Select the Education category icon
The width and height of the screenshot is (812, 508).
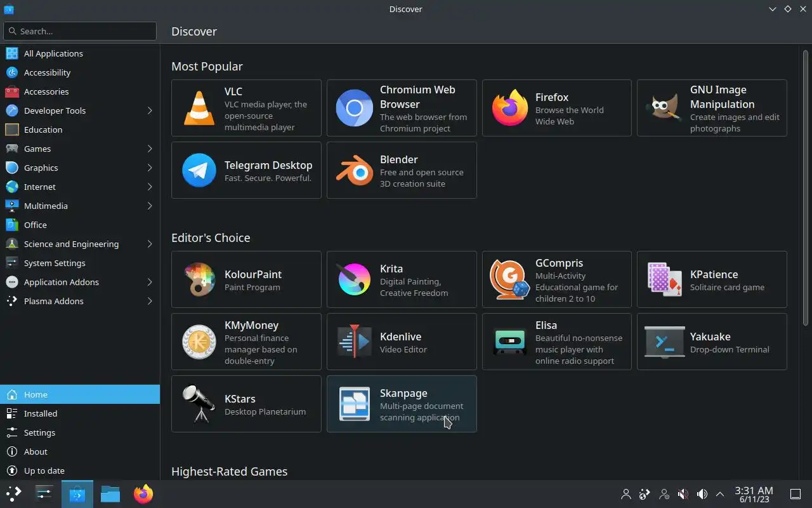11,130
